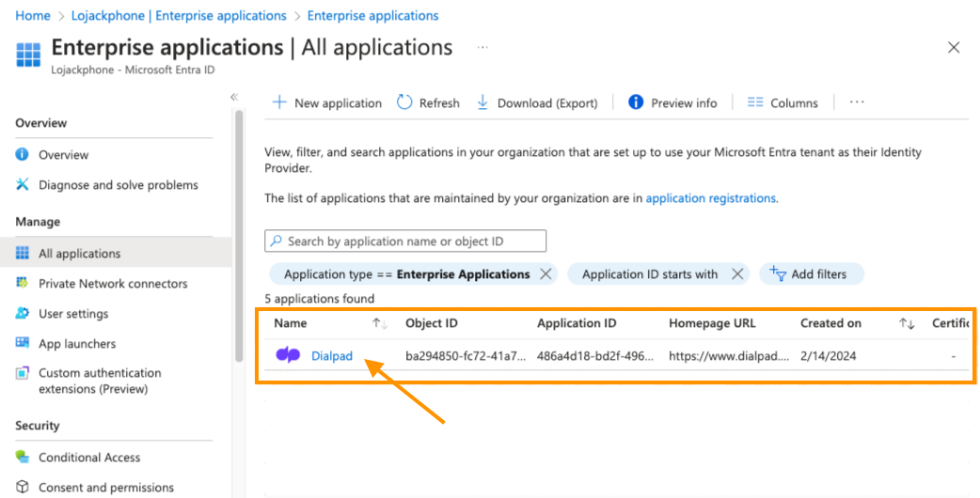Click the Columns list icon
980x498 pixels.
point(755,102)
